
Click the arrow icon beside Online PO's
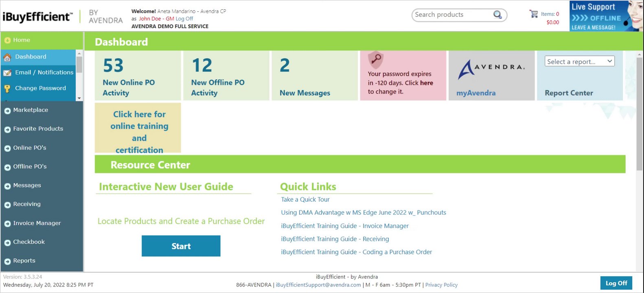click(x=7, y=149)
